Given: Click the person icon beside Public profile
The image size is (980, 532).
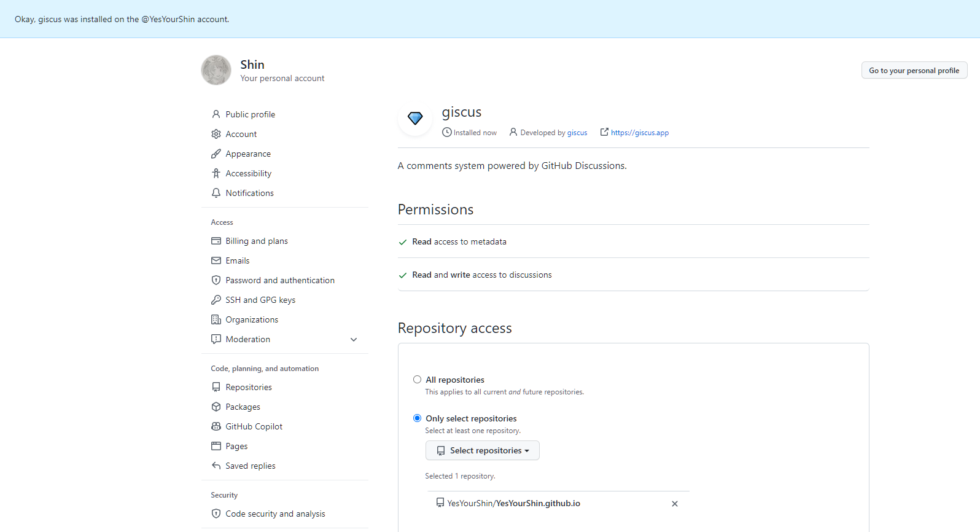Looking at the screenshot, I should (x=216, y=114).
